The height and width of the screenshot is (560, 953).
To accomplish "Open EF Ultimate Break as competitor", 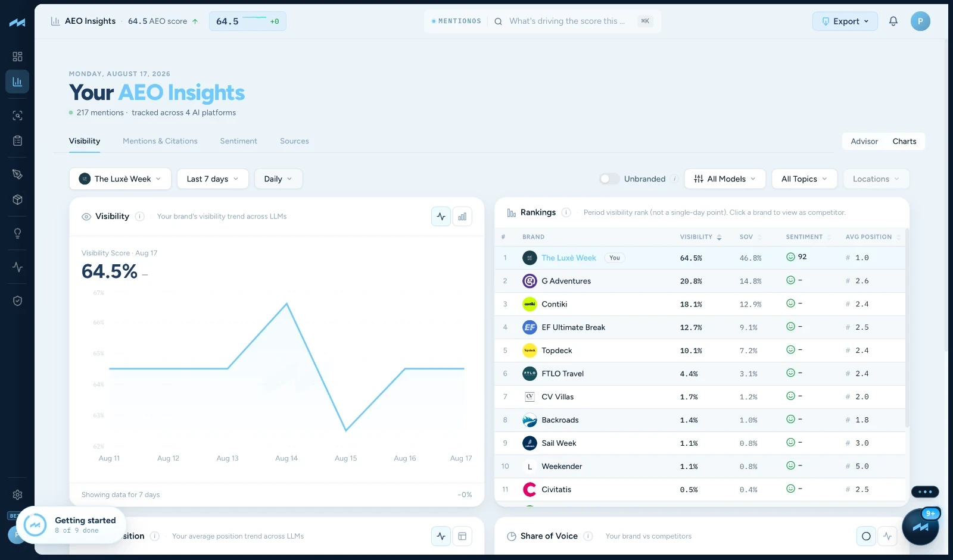I will 574,327.
